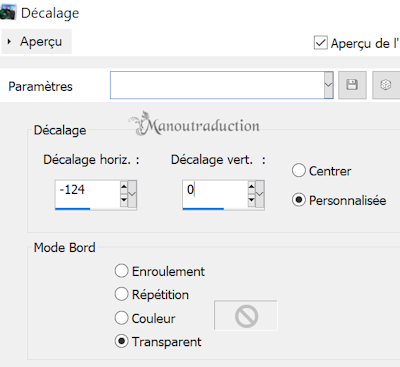Click the Paramètres label text

click(x=40, y=87)
